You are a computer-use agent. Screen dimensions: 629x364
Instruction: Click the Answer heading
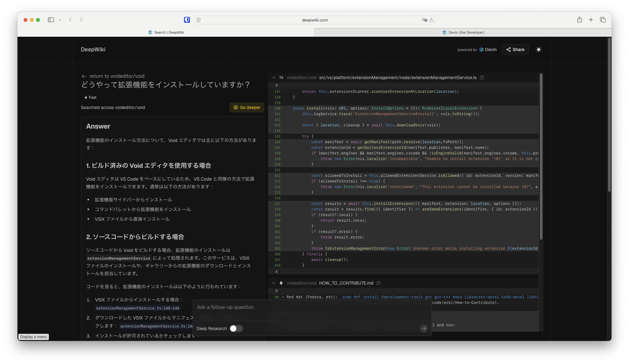pyautogui.click(x=98, y=126)
